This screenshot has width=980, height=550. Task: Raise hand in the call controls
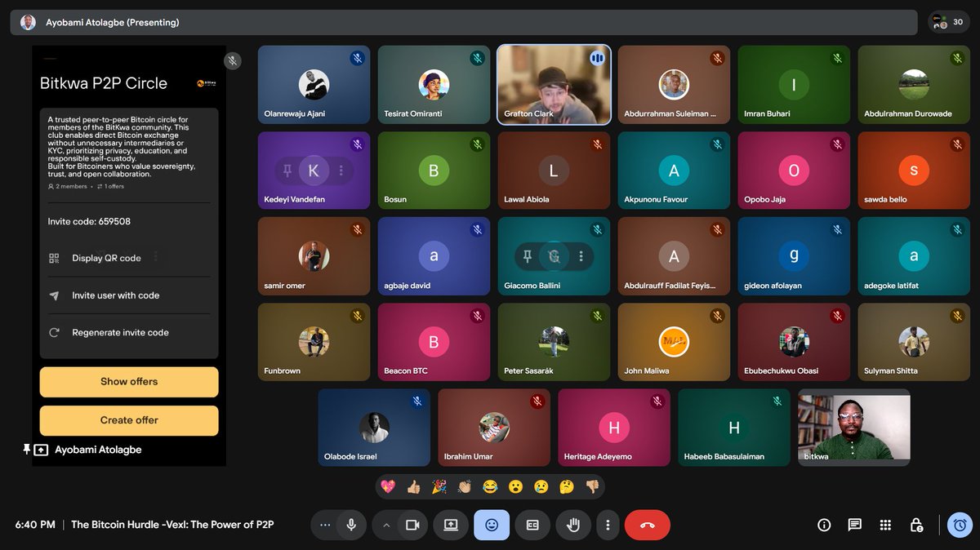coord(573,526)
